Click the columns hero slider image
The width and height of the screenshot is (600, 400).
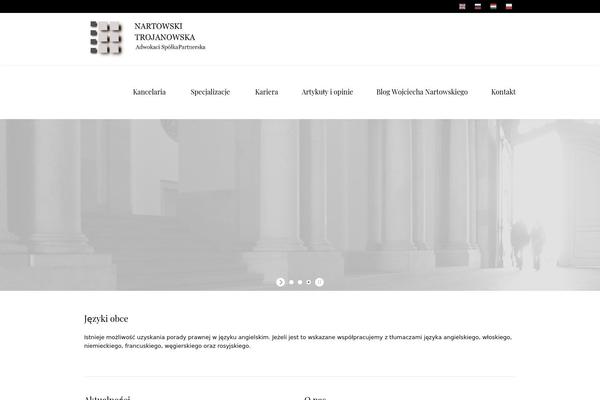[x=300, y=205]
